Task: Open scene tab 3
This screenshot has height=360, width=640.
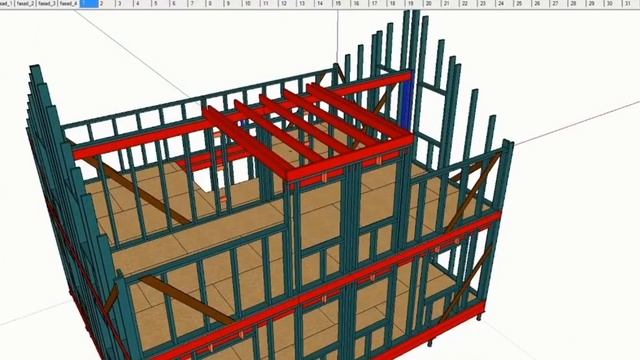Action: tap(125, 4)
